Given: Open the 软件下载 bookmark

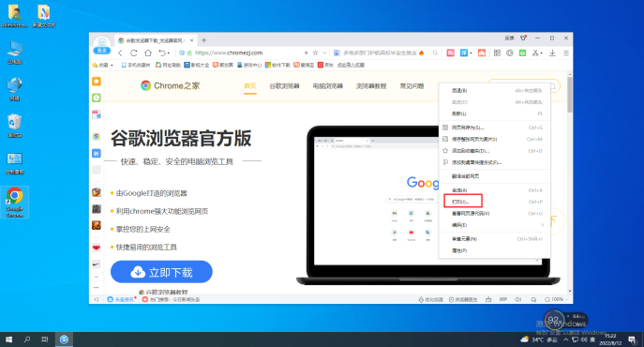Looking at the screenshot, I should pyautogui.click(x=277, y=65).
